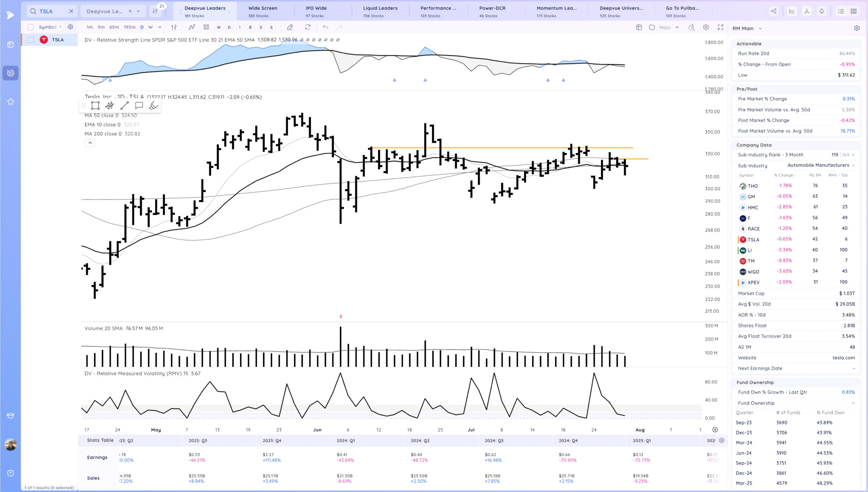Screen dimensions: 868x492
Task: Open the tesla.com website link
Action: coord(844,358)
